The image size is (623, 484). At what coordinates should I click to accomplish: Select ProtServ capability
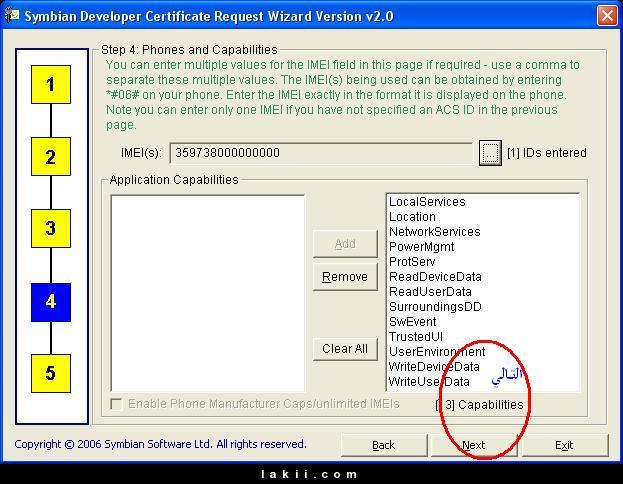(412, 262)
